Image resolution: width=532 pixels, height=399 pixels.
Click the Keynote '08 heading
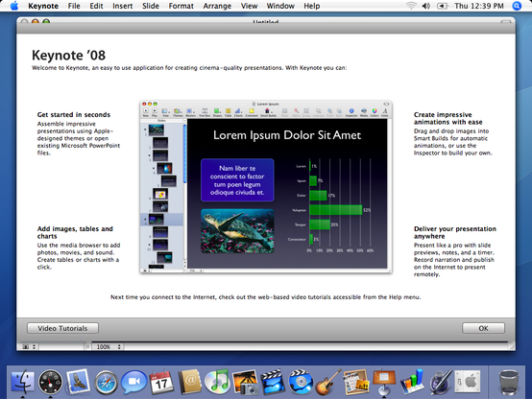pyautogui.click(x=68, y=56)
